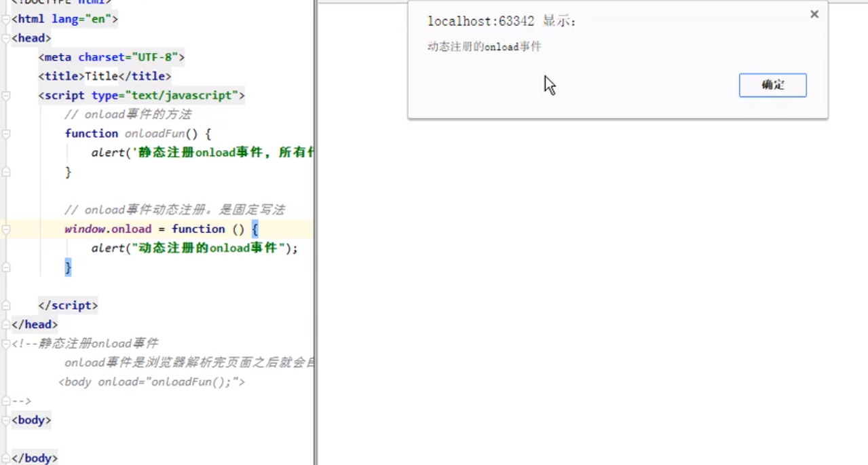The image size is (868, 465).
Task: Close the alert dialog with the X
Action: 814,14
